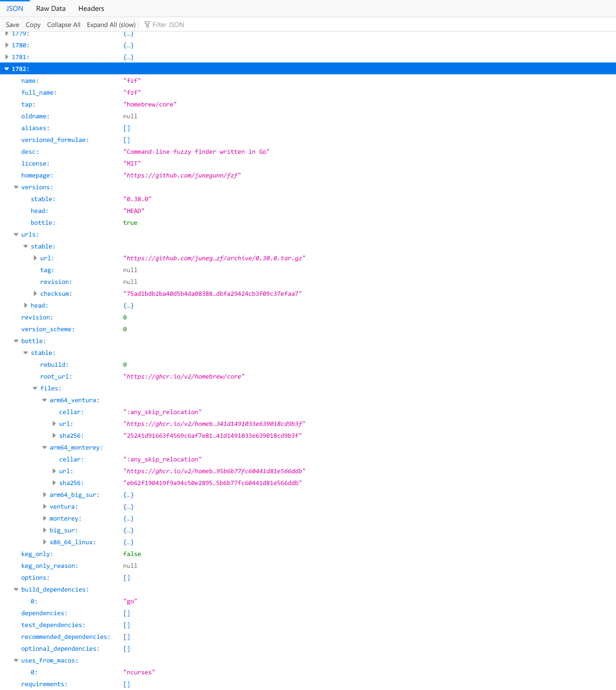Expand arm64_ventura sha256 value
This screenshot has width=616, height=690.
[54, 435]
